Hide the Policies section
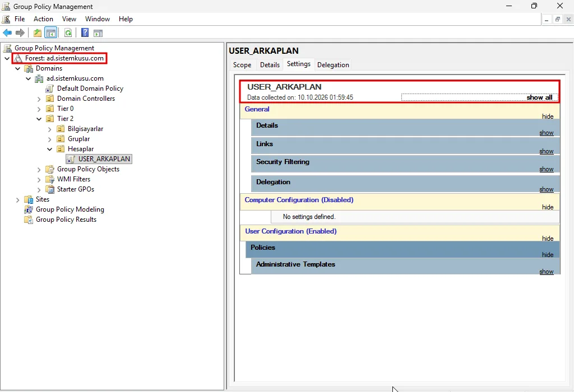 [x=548, y=254]
